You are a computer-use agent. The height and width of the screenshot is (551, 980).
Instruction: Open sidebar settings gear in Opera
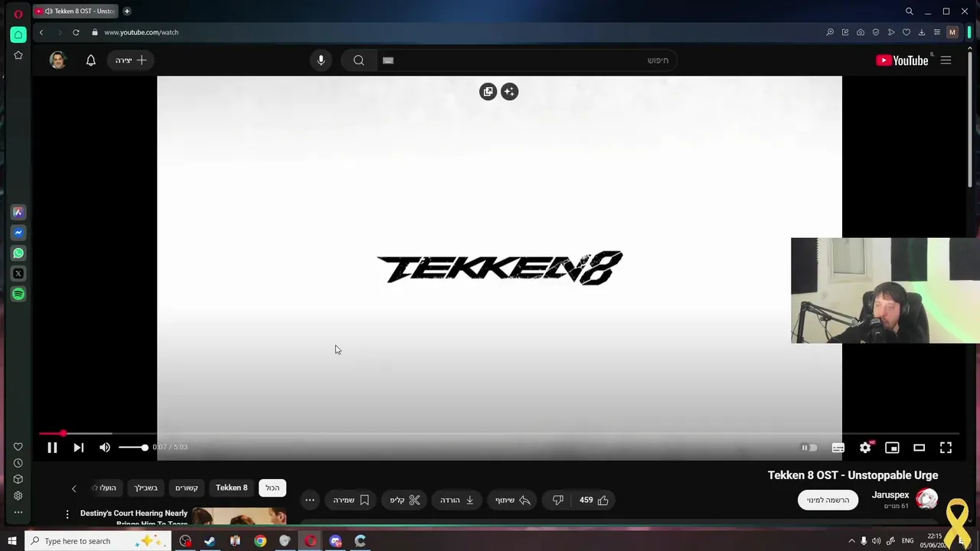(x=18, y=496)
